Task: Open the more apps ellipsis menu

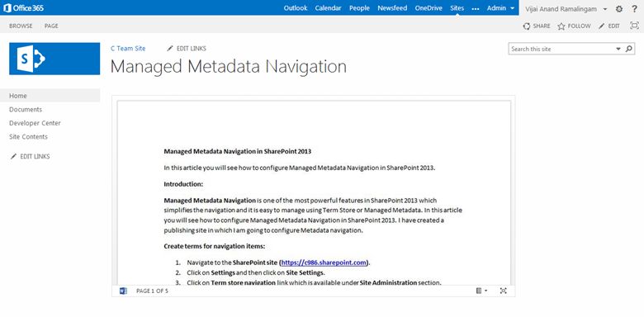Action: point(476,8)
